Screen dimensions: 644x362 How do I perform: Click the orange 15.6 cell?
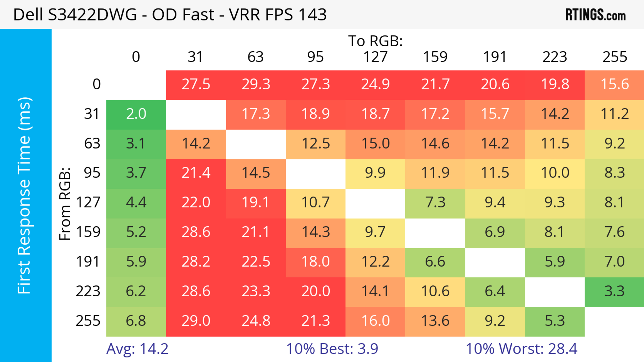614,84
